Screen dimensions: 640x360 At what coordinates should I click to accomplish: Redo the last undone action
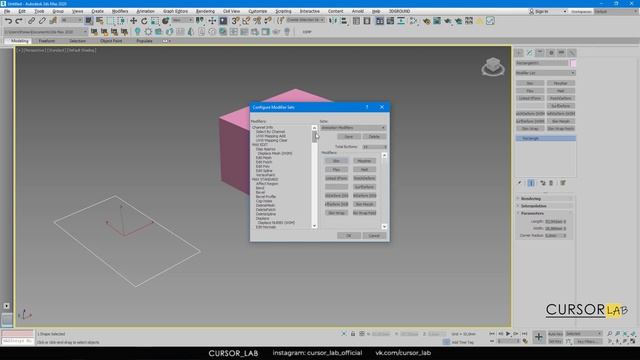click(19, 21)
